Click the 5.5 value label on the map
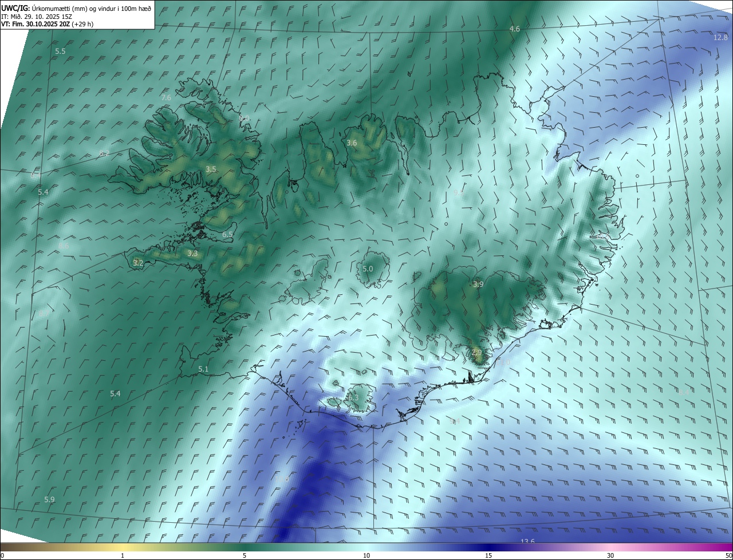The image size is (733, 560). 60,52
